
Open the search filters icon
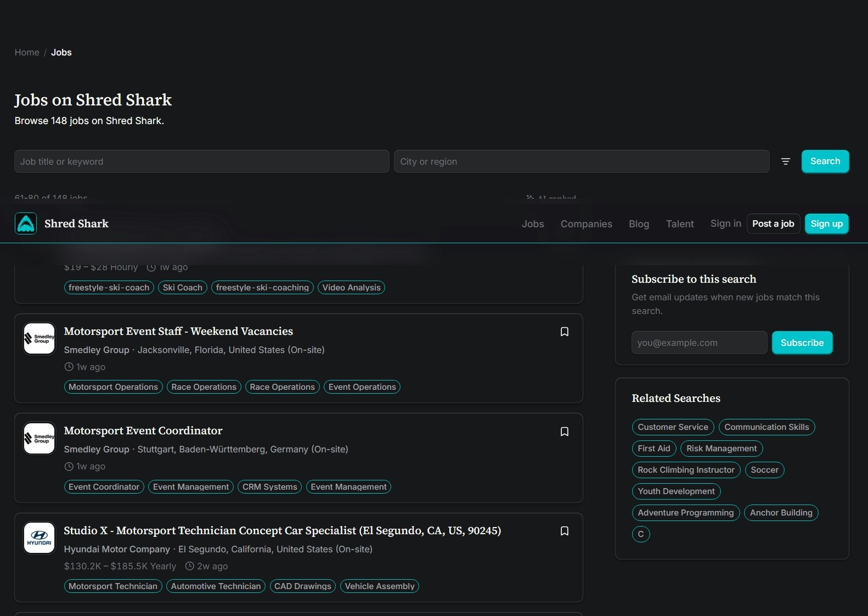coord(786,161)
